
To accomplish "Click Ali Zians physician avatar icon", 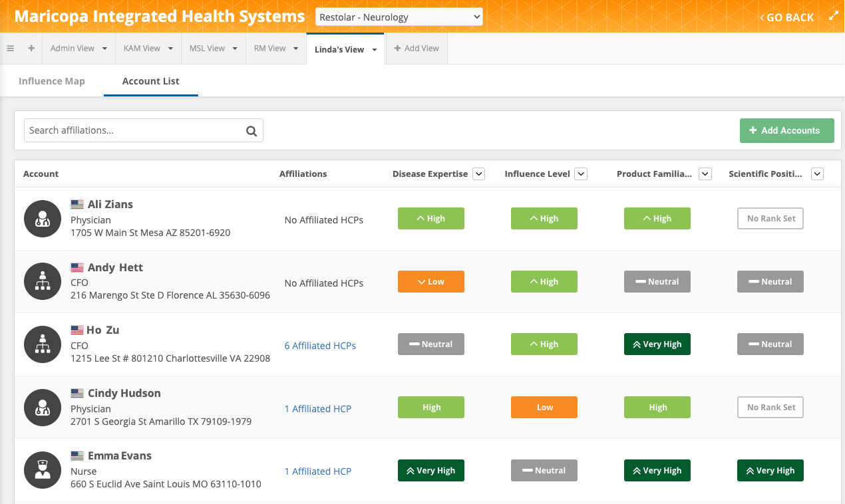I will pos(43,219).
